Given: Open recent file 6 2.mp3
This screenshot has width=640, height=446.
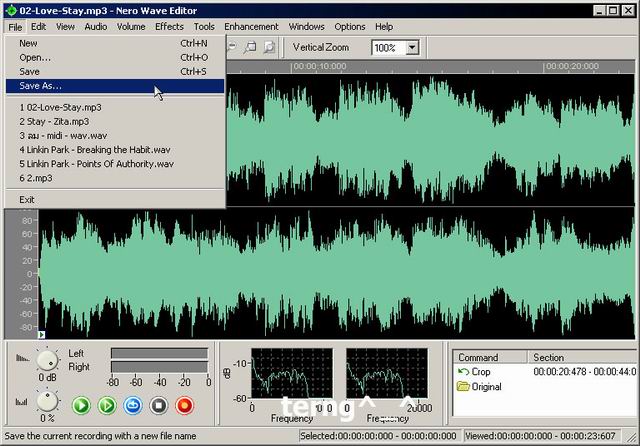Looking at the screenshot, I should [115, 178].
